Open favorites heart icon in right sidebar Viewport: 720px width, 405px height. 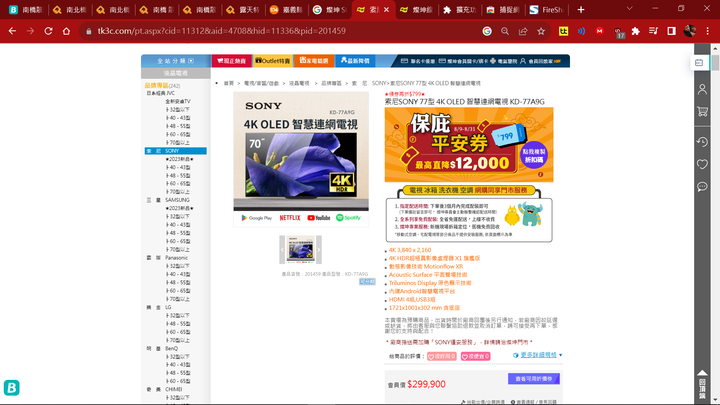click(x=702, y=164)
